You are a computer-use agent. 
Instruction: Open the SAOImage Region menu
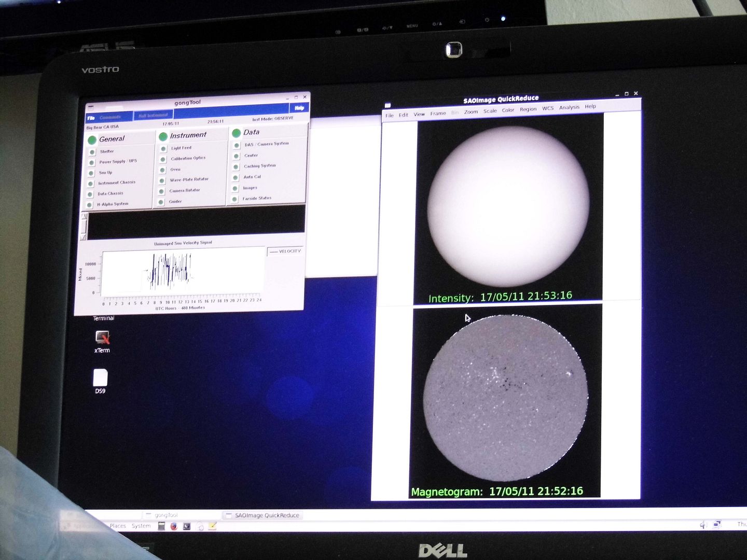click(x=528, y=109)
